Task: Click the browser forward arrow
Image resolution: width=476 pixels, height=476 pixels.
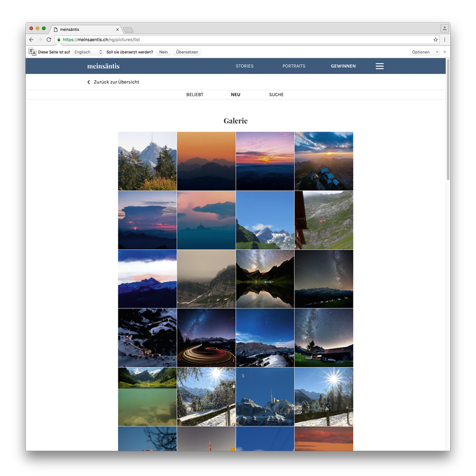Action: pos(40,40)
